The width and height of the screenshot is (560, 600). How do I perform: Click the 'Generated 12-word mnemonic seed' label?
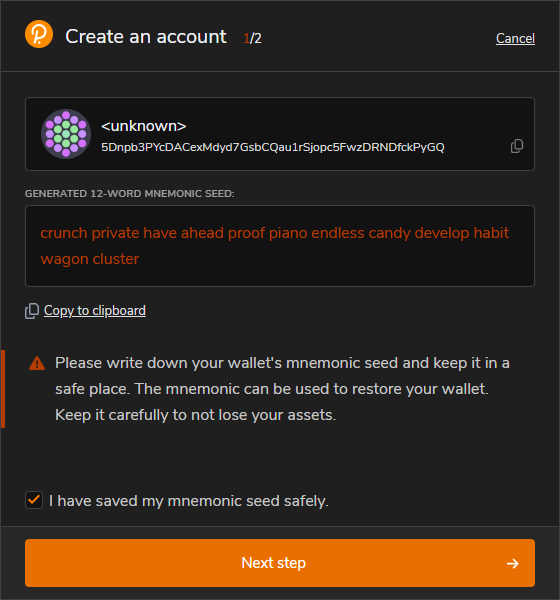tap(130, 194)
